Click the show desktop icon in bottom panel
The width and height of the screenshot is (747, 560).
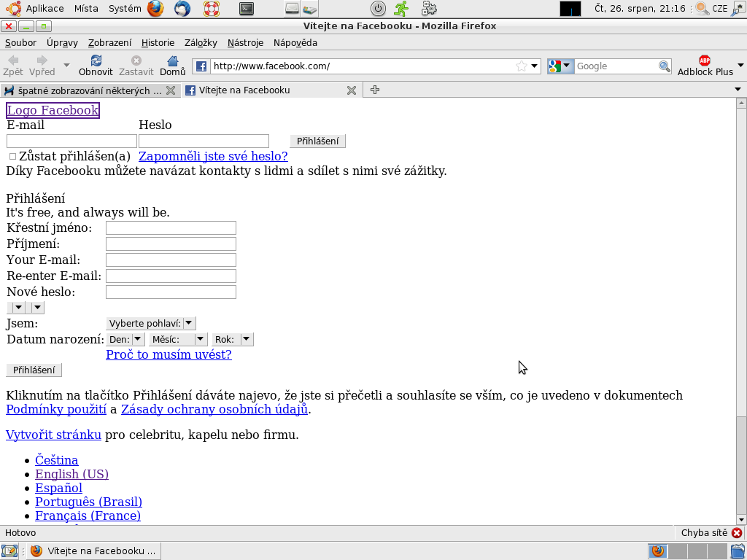pyautogui.click(x=9, y=551)
